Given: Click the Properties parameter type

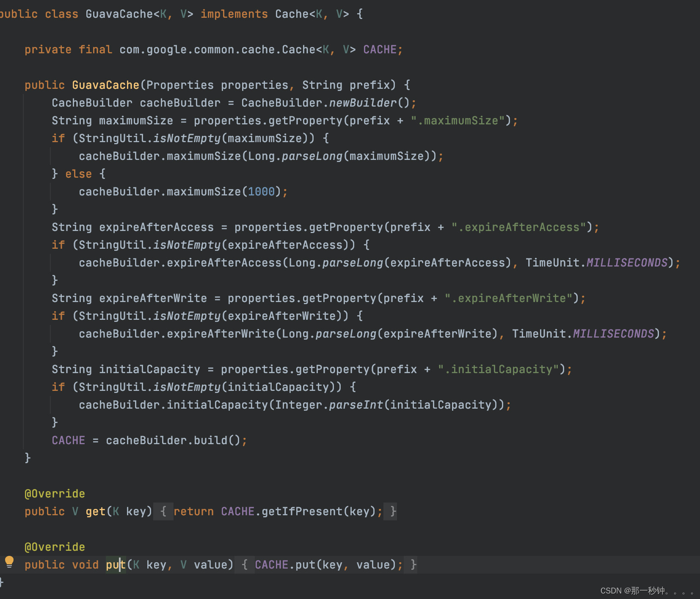Looking at the screenshot, I should pos(180,85).
